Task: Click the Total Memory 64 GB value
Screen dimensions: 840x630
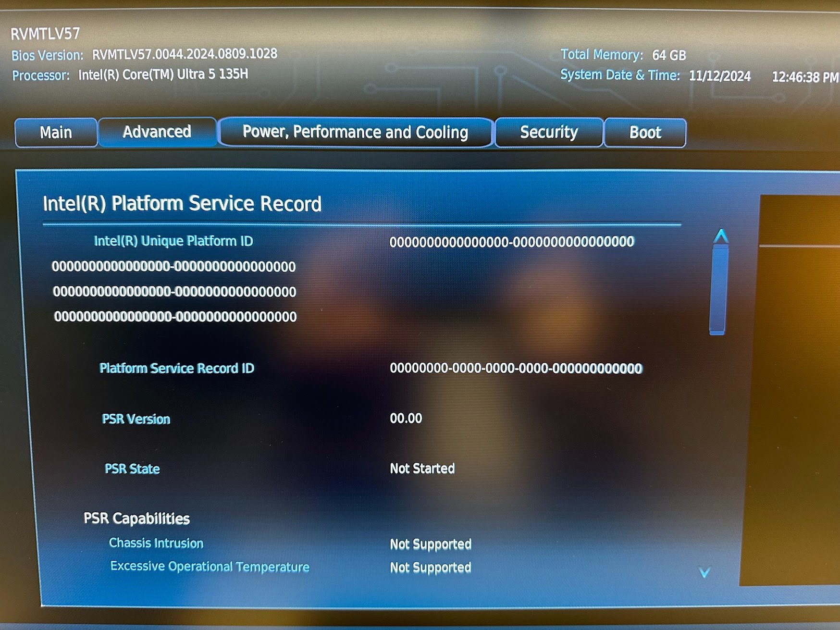Action: pyautogui.click(x=669, y=55)
